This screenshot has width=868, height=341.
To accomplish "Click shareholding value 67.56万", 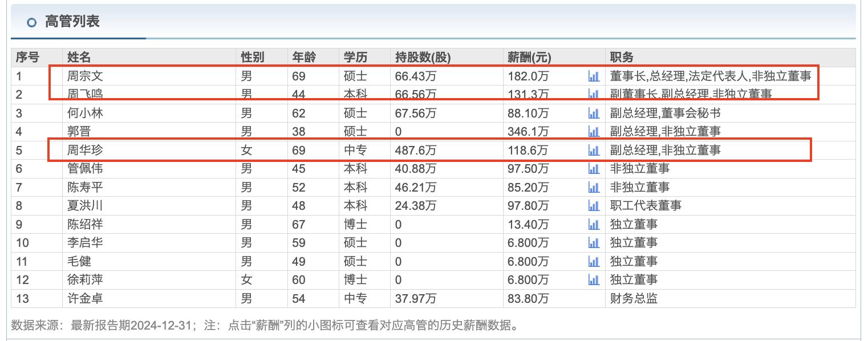I will (x=416, y=113).
